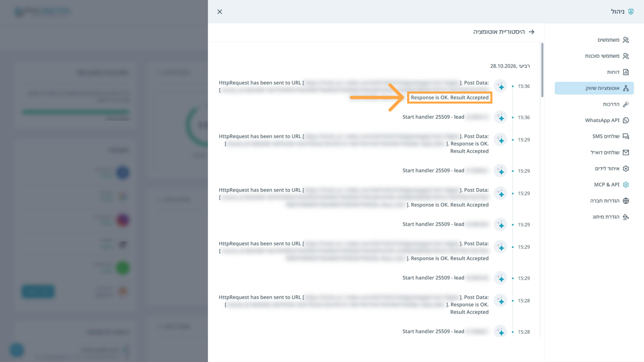This screenshot has height=362, width=644.
Task: Close the panel with the X icon
Action: point(220,12)
